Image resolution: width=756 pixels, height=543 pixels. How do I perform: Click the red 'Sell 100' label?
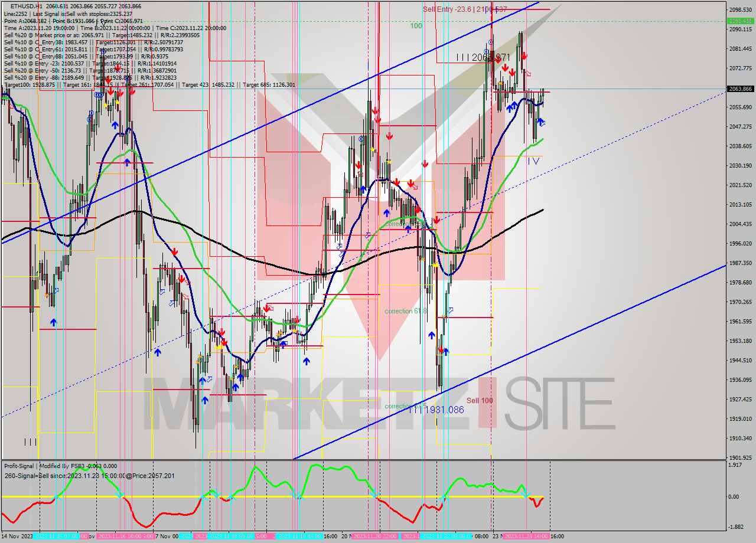pos(480,400)
